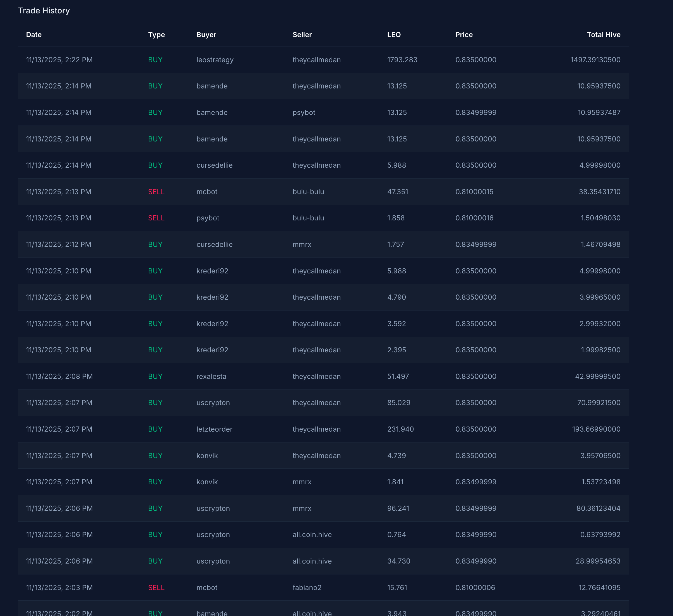Screen dimensions: 673x616
Task: Click the Price column header
Action: tap(464, 35)
